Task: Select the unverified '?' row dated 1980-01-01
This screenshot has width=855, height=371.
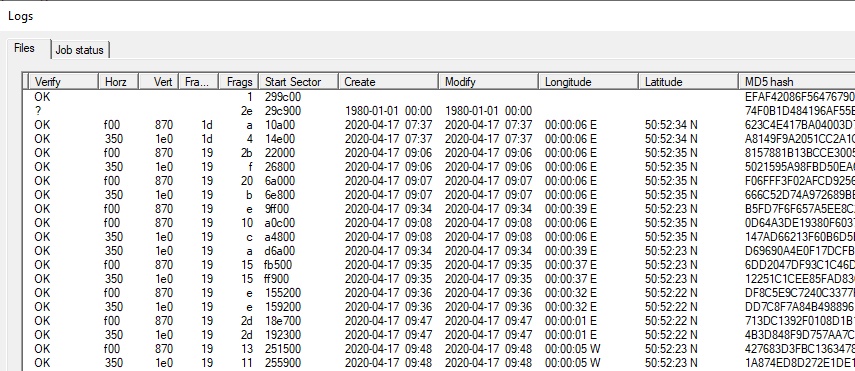Action: click(439, 111)
